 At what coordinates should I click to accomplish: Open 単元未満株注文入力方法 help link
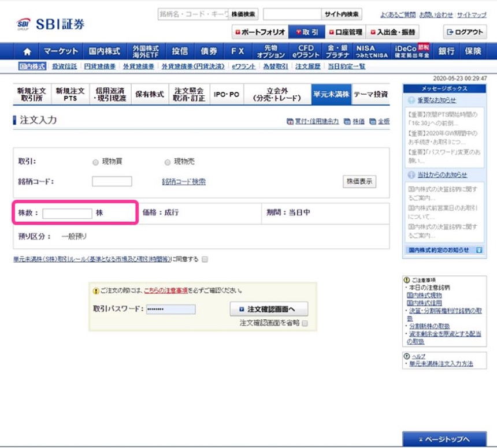[x=441, y=364]
